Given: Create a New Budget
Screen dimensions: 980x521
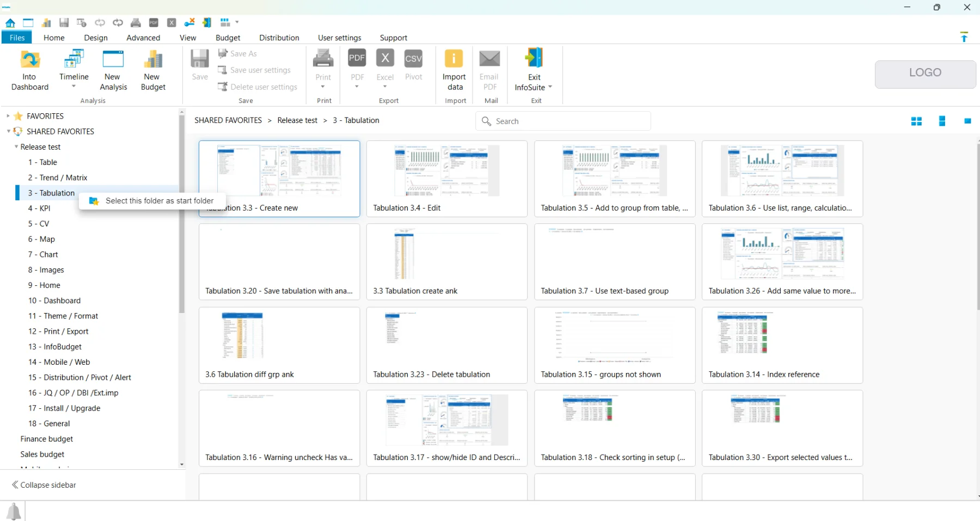Looking at the screenshot, I should click(x=153, y=71).
